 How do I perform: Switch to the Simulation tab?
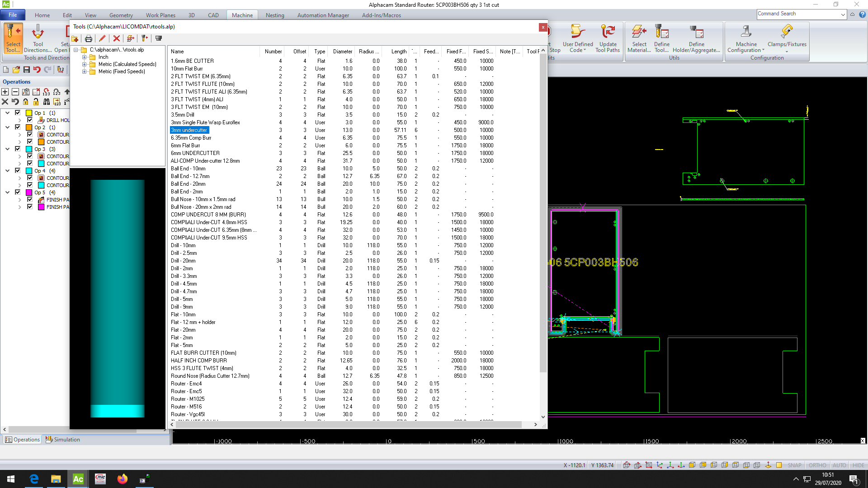tap(63, 439)
